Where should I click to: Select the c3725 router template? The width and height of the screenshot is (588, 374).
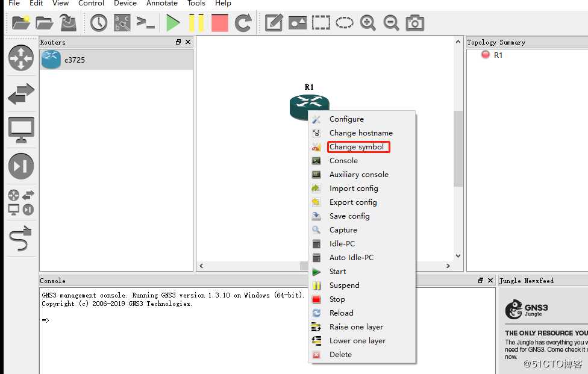coord(116,60)
